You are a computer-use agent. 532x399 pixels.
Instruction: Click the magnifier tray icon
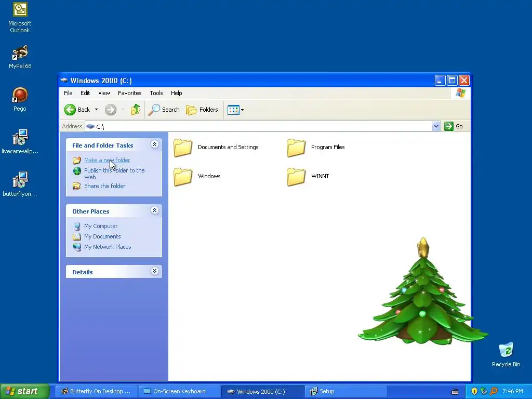pos(494,391)
